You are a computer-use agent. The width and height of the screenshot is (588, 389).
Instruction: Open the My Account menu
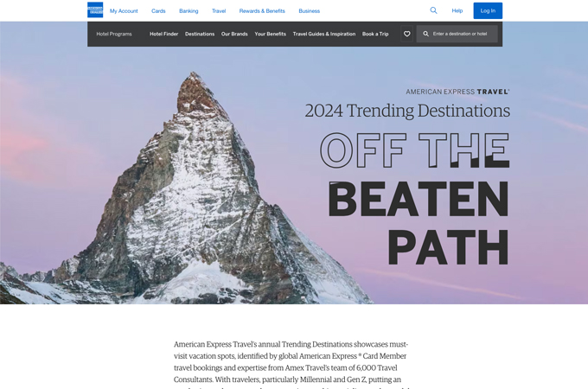tap(124, 11)
